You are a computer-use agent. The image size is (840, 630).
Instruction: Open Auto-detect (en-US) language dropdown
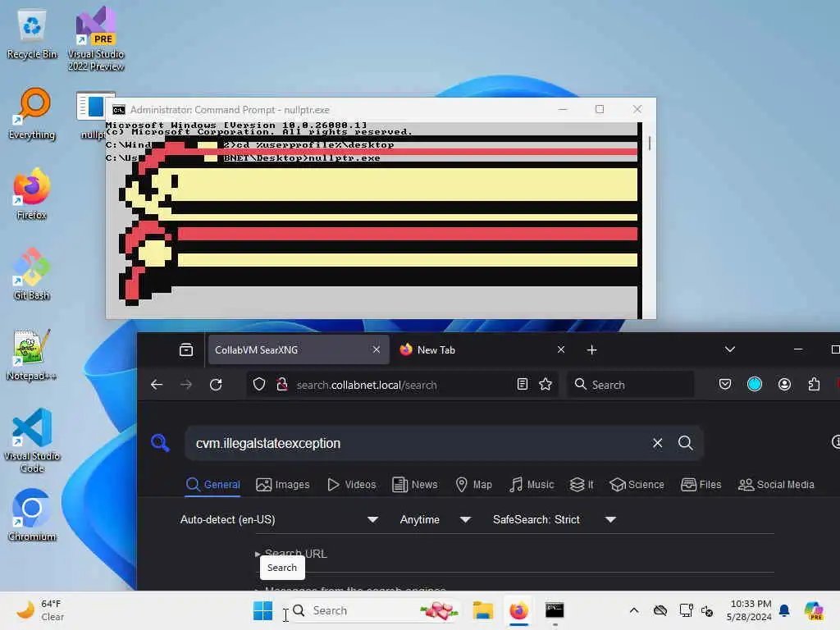coord(279,519)
